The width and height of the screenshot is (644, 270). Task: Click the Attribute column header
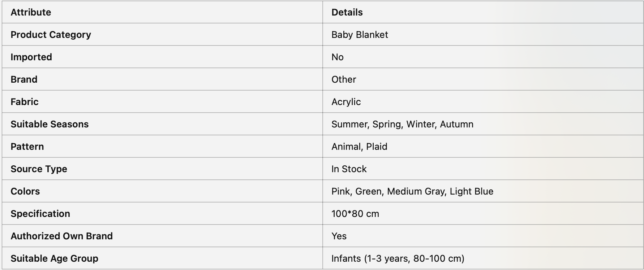click(x=31, y=12)
